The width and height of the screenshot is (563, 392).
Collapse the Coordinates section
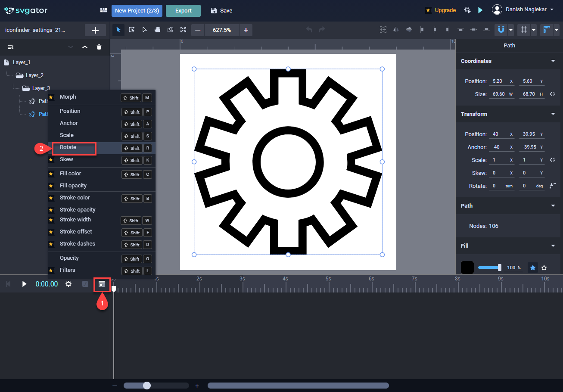point(553,61)
